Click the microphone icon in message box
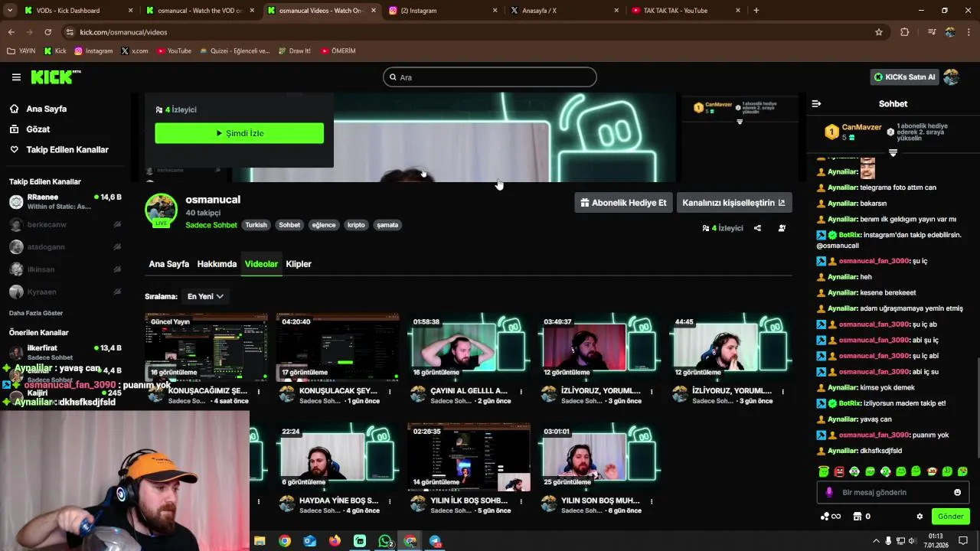The image size is (980, 551). click(829, 492)
